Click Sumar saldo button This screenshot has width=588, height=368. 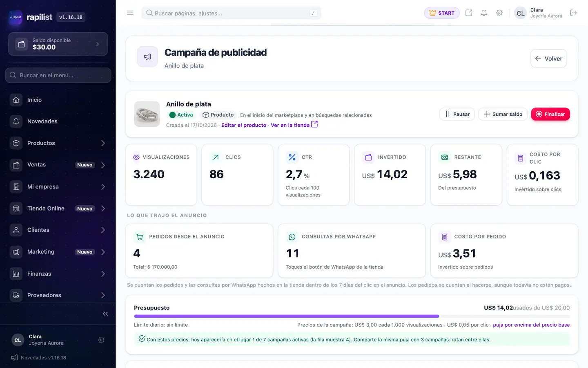tap(503, 114)
